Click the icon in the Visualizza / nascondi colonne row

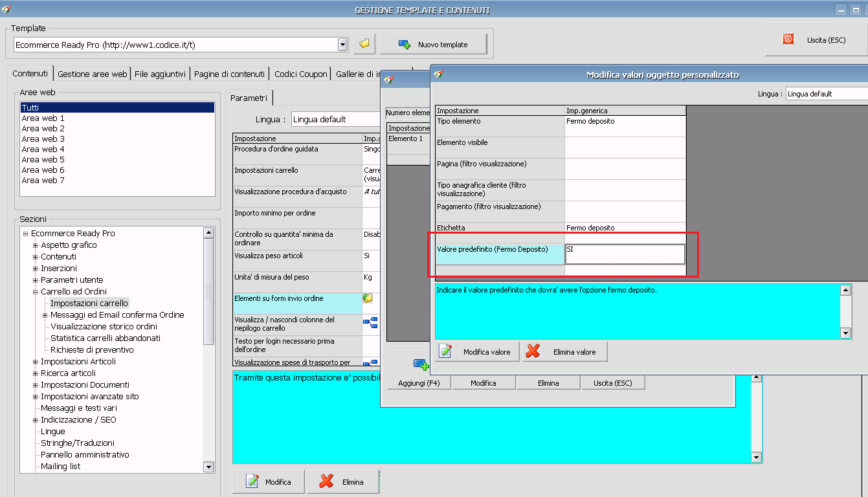370,322
